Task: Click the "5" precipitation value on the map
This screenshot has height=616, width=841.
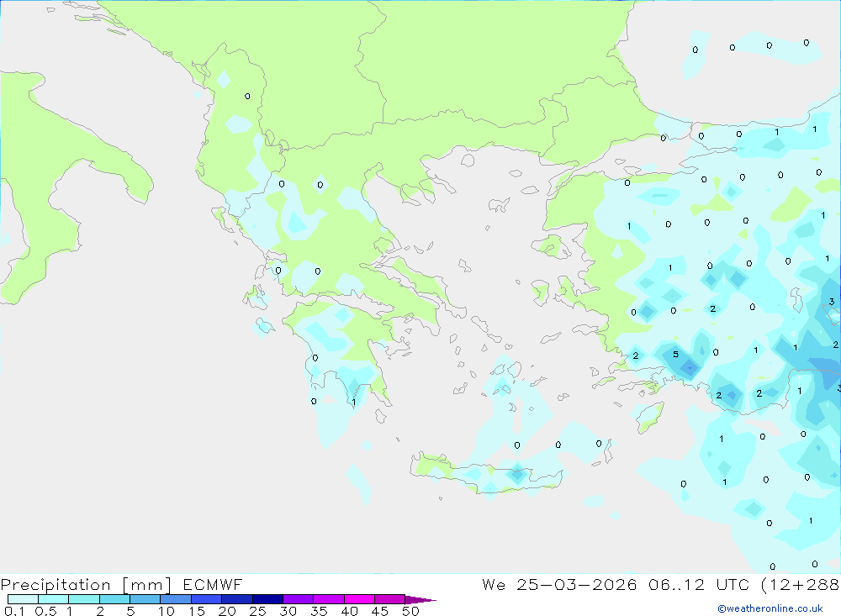Action: coord(676,354)
